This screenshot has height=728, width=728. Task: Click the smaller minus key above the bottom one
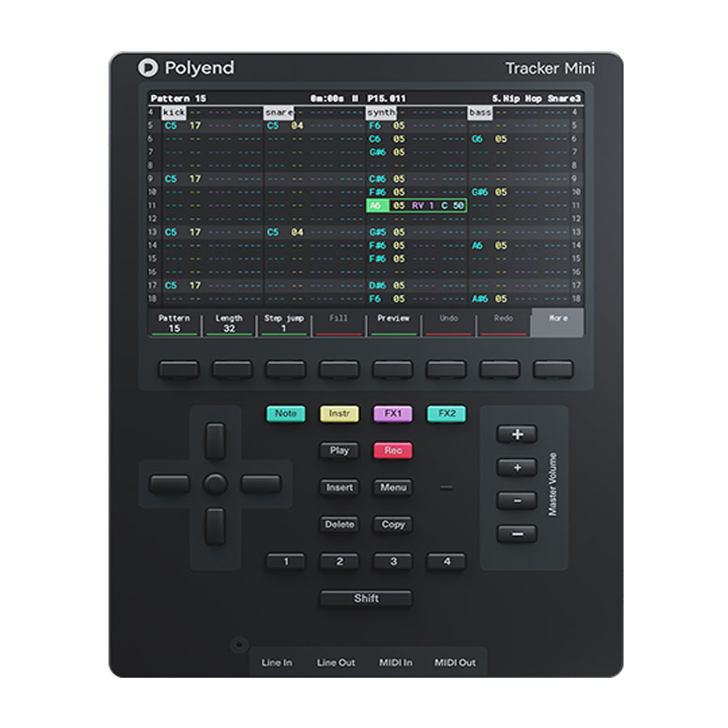[517, 501]
